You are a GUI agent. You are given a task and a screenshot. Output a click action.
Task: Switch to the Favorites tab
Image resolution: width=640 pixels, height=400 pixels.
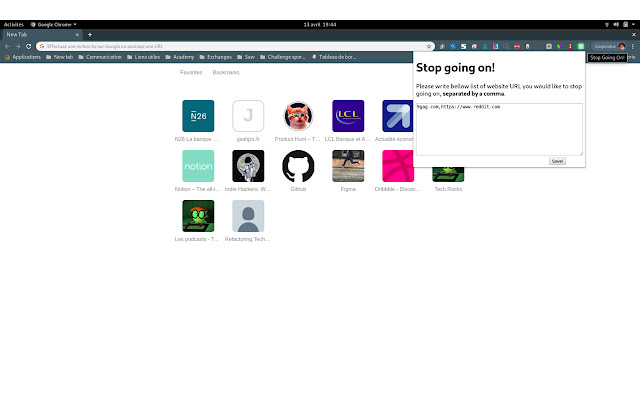click(191, 72)
